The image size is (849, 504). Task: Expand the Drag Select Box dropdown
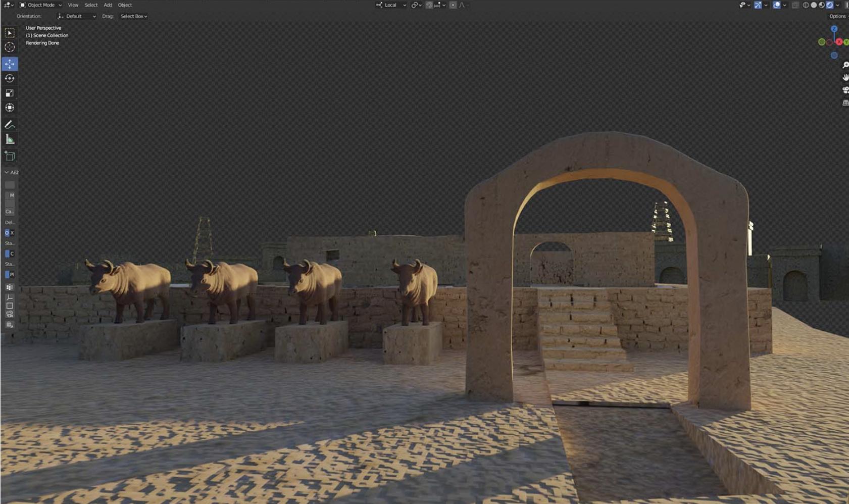(x=134, y=16)
